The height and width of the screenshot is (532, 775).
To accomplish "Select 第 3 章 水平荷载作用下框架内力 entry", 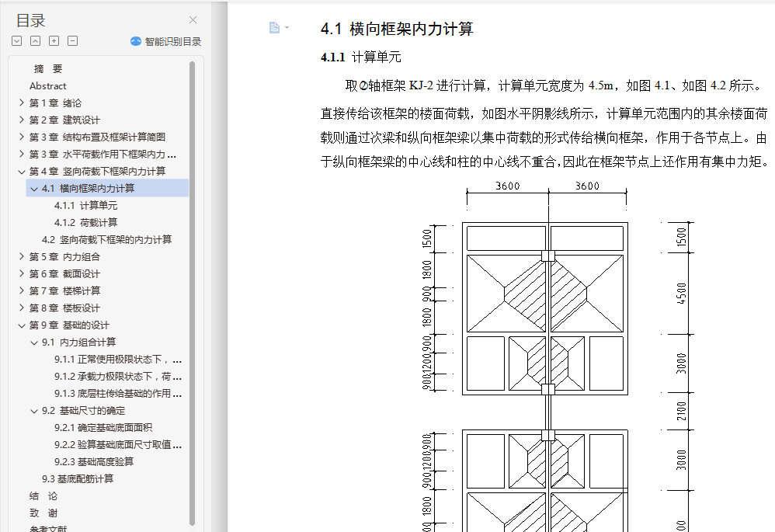I will point(103,155).
